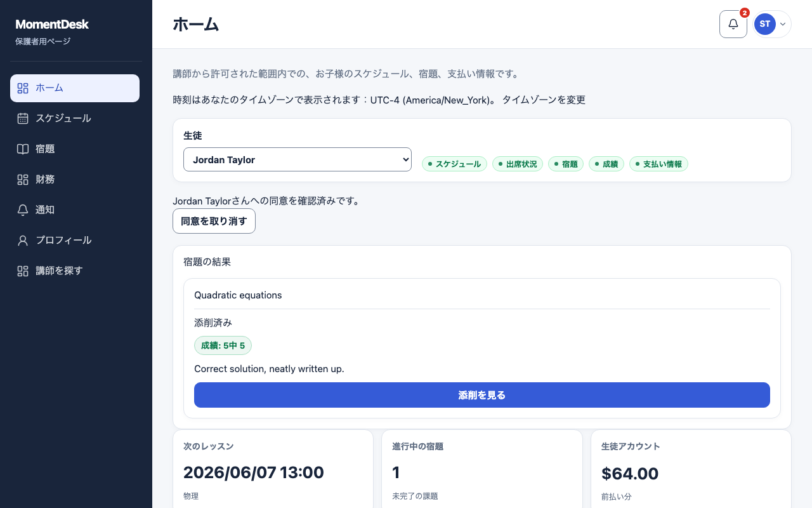Open the Jordan Taylor student dropdown
This screenshot has width=812, height=508.
[298, 159]
